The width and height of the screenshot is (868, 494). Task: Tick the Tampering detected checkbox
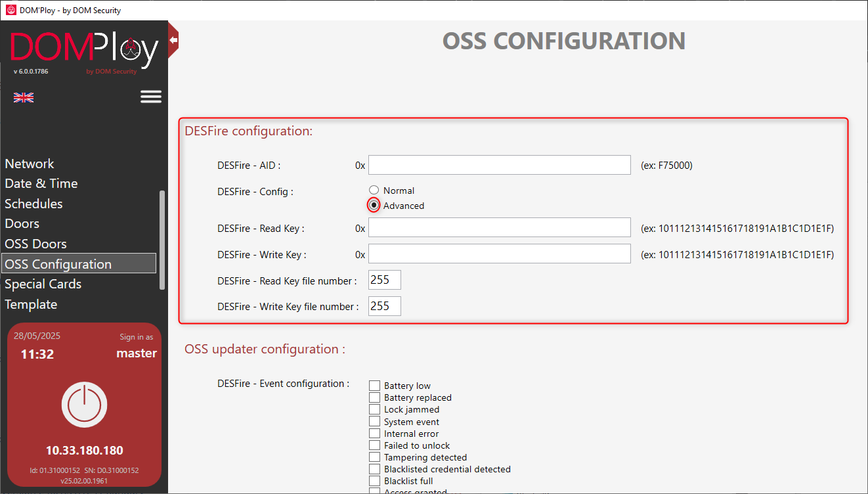375,457
